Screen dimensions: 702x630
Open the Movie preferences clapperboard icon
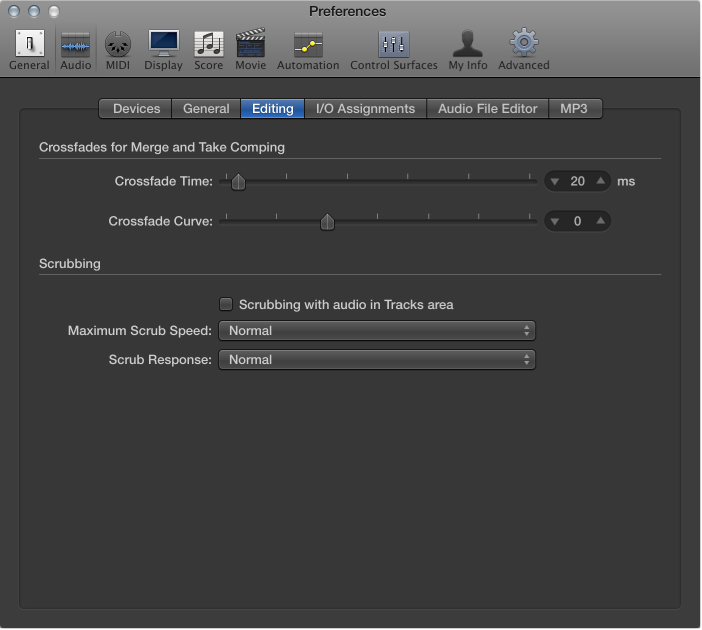pyautogui.click(x=251, y=43)
